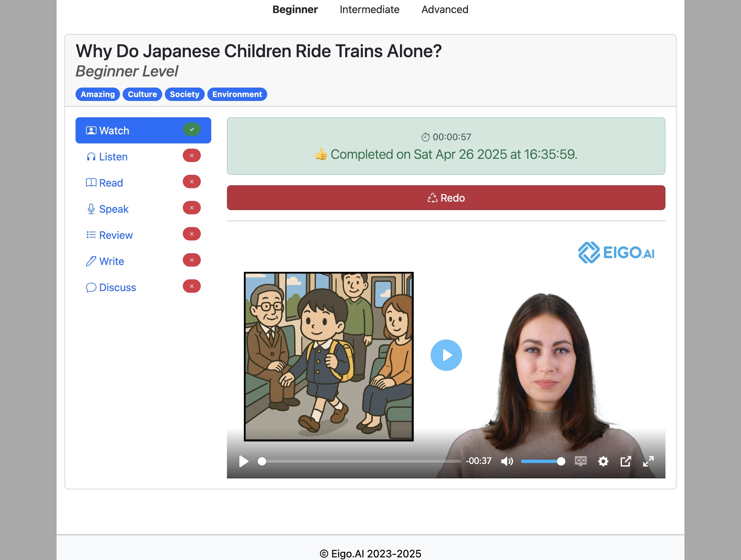
Task: Click the video icon beside Watch
Action: pos(91,131)
